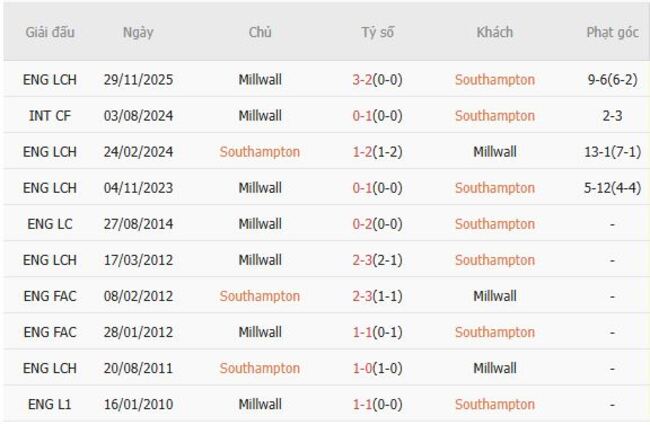Open Southampton link in 29/11/2025 row

pos(494,80)
